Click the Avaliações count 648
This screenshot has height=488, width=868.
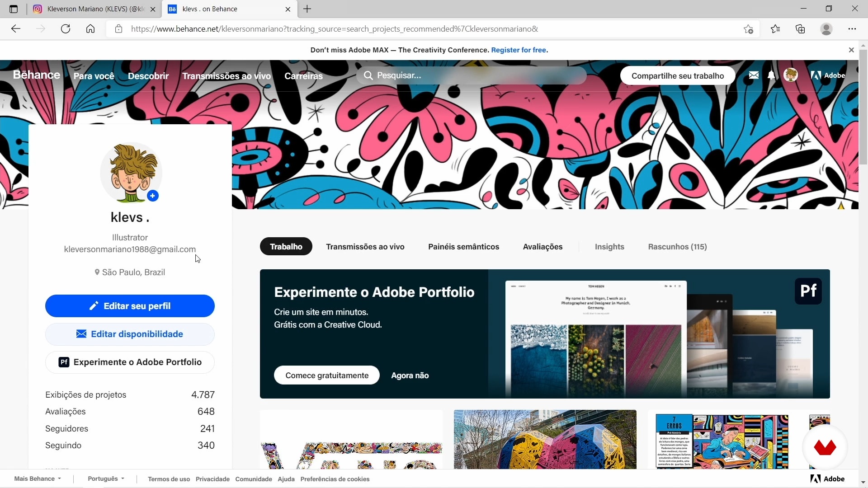(x=206, y=412)
